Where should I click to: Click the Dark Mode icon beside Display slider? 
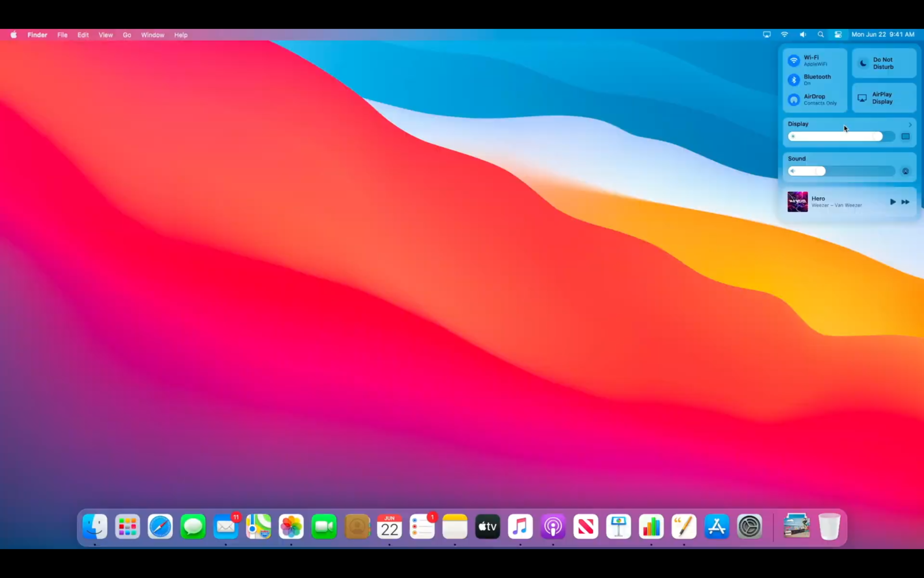906,136
